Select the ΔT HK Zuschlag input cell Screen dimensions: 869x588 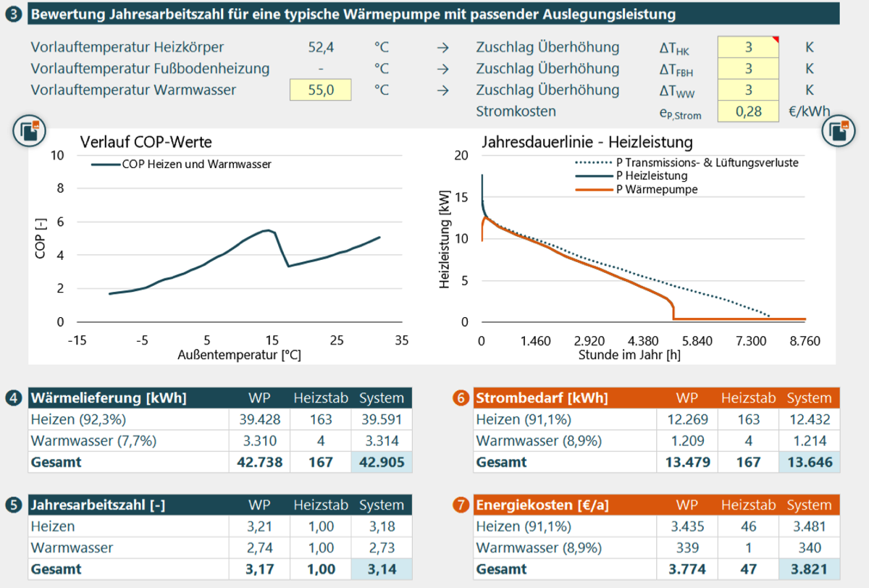point(748,48)
